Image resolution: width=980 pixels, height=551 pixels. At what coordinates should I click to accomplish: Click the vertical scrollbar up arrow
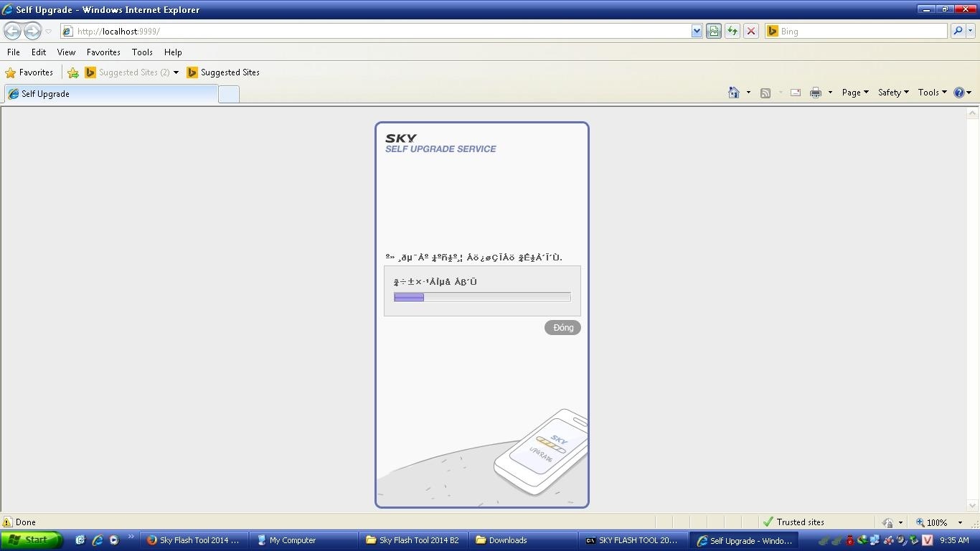[973, 113]
